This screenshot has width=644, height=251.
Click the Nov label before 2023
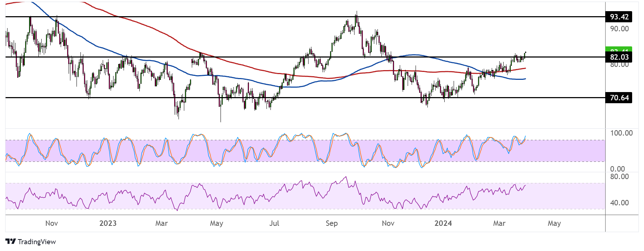pyautogui.click(x=52, y=223)
